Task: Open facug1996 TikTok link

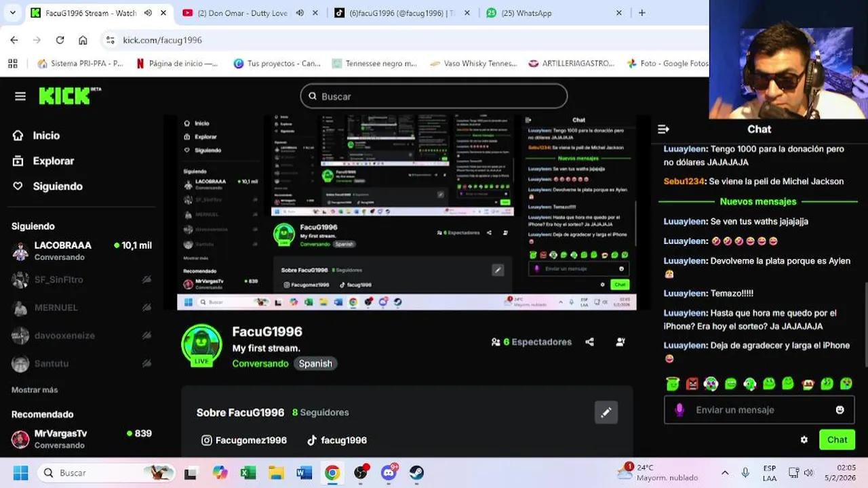Action: pos(337,441)
